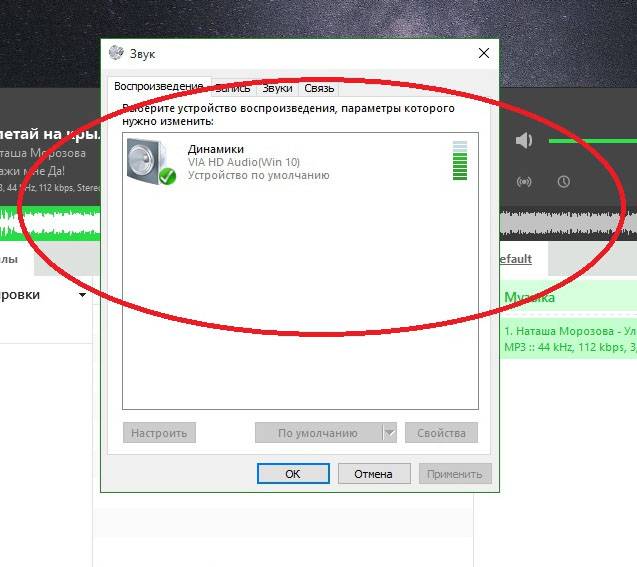Close the Звук dialog

click(x=484, y=53)
